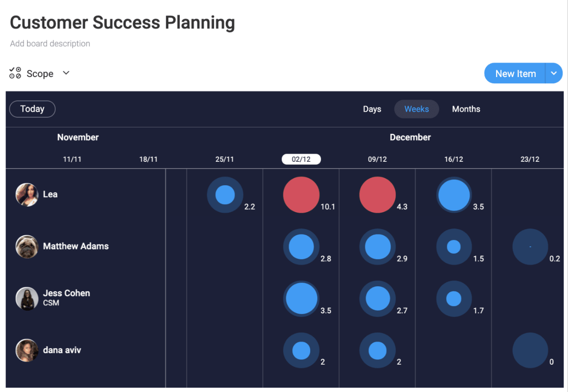Open Jess Cohen's avatar photo

tap(27, 298)
